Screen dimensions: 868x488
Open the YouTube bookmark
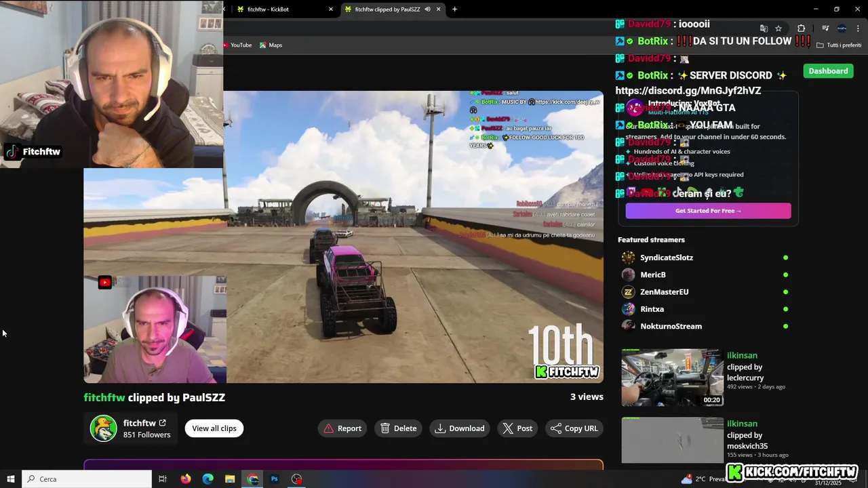[x=237, y=45]
